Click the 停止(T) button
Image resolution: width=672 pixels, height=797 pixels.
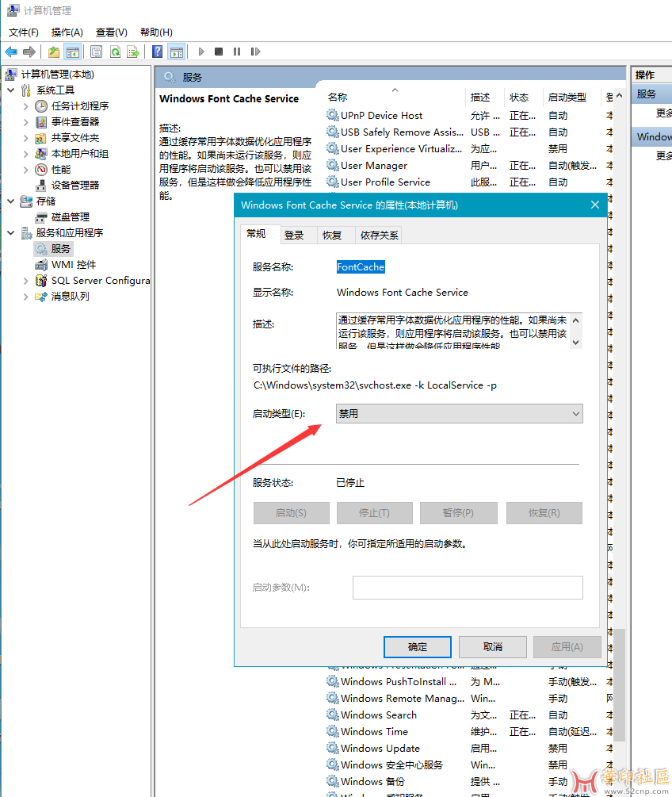(374, 513)
